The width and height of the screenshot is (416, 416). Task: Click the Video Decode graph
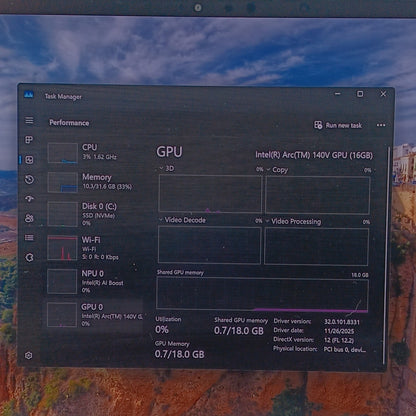[209, 245]
